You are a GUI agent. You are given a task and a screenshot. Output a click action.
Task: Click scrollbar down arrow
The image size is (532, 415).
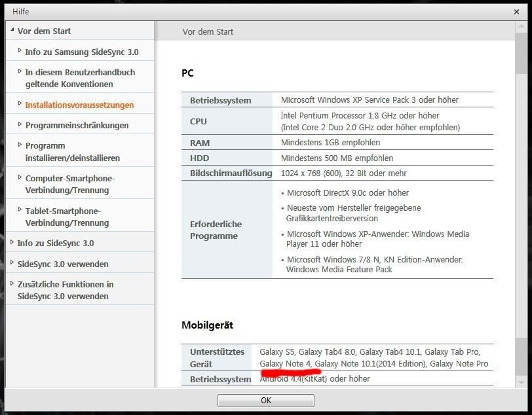tap(521, 382)
